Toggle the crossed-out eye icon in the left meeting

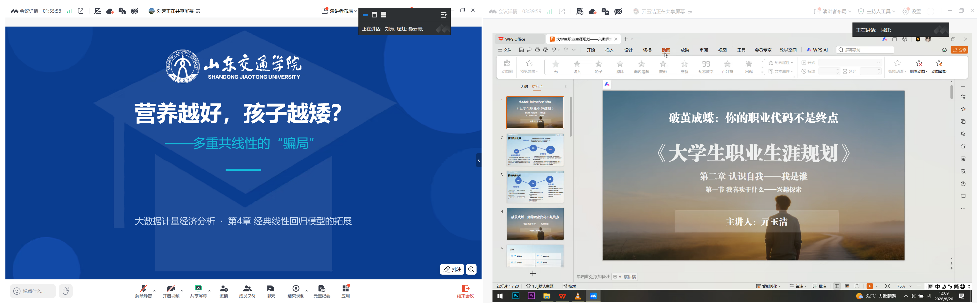pyautogui.click(x=135, y=11)
